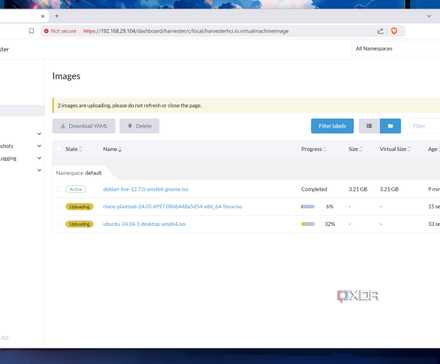The height and width of the screenshot is (364, 440).
Task: Click the Uploading badge in the 6% row
Action: pyautogui.click(x=79, y=207)
